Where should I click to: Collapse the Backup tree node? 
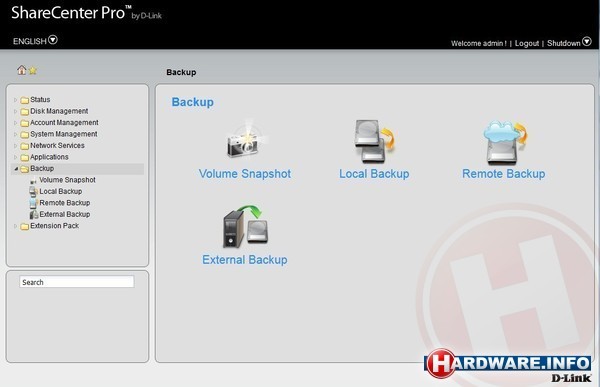(16, 169)
